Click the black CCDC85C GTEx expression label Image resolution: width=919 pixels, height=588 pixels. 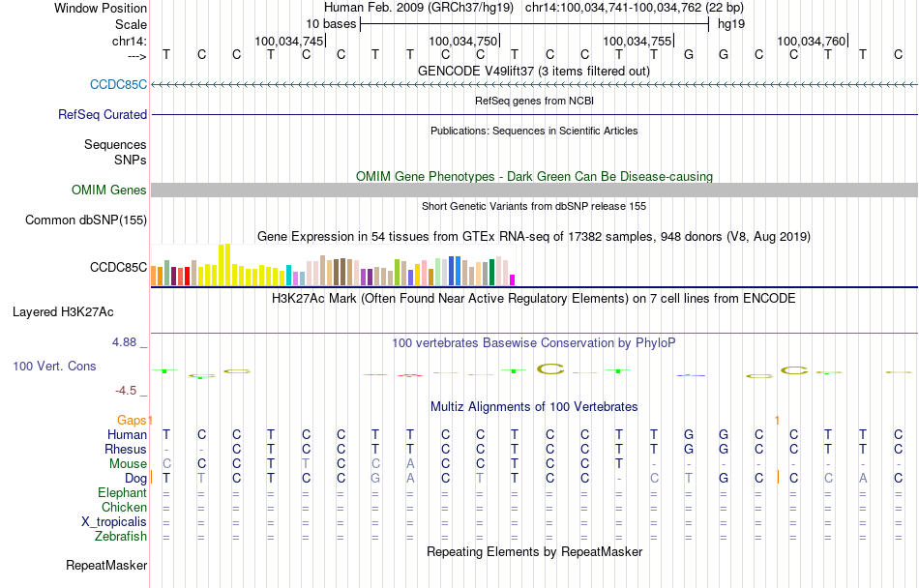coord(118,268)
